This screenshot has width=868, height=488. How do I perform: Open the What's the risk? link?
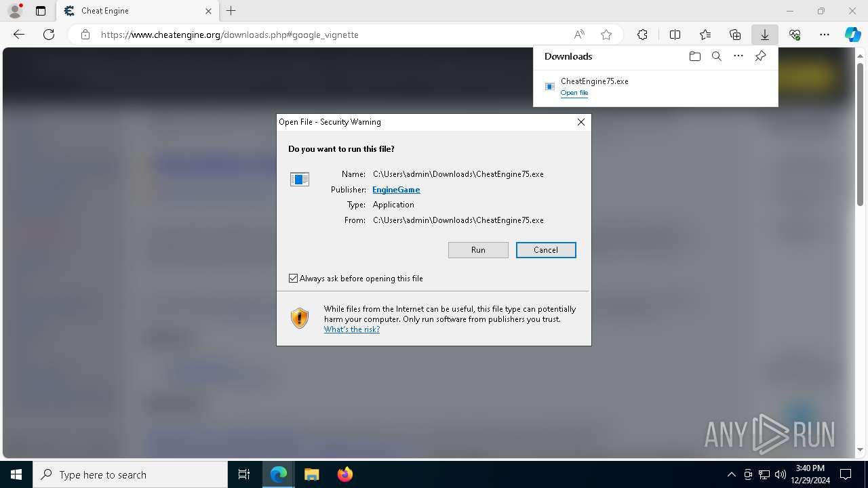(352, 329)
